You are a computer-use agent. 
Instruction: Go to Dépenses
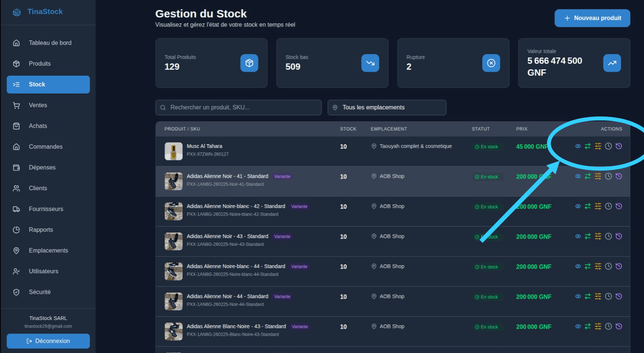48,168
